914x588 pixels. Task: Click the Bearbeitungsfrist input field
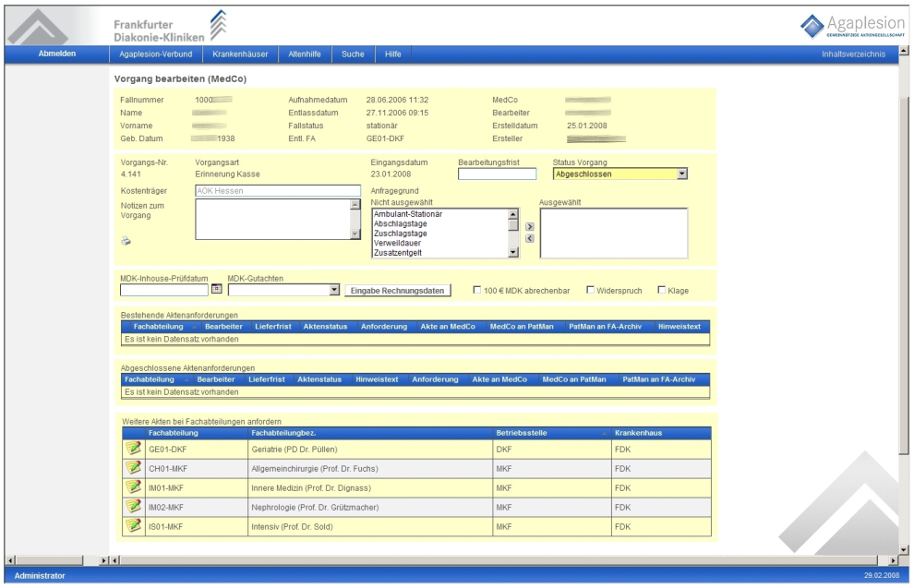tap(498, 174)
